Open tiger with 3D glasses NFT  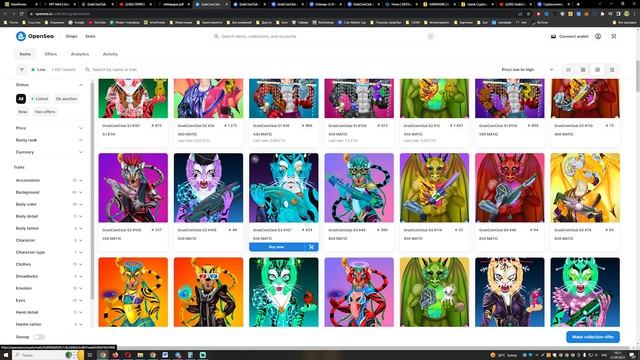pos(208,292)
